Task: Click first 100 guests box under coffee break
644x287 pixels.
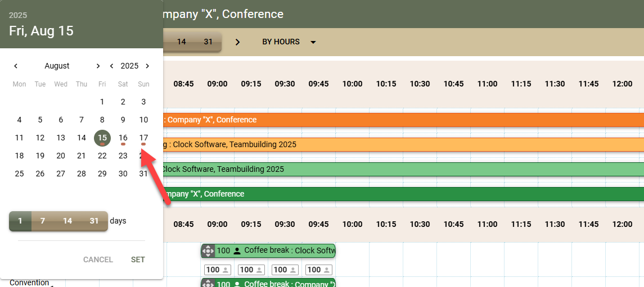Action: [217, 270]
